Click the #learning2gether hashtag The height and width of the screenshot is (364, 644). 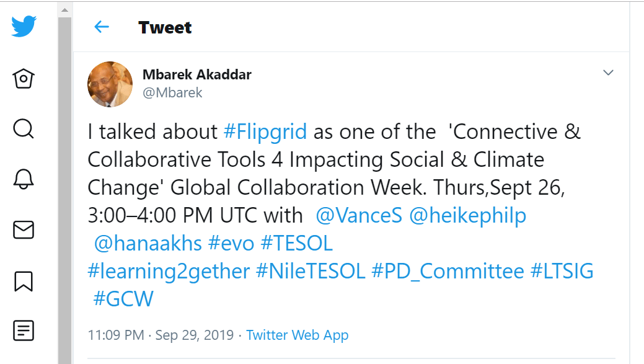click(168, 271)
